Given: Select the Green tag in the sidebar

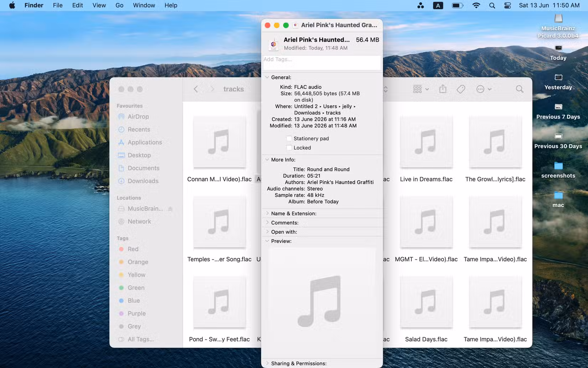Looking at the screenshot, I should (131, 288).
